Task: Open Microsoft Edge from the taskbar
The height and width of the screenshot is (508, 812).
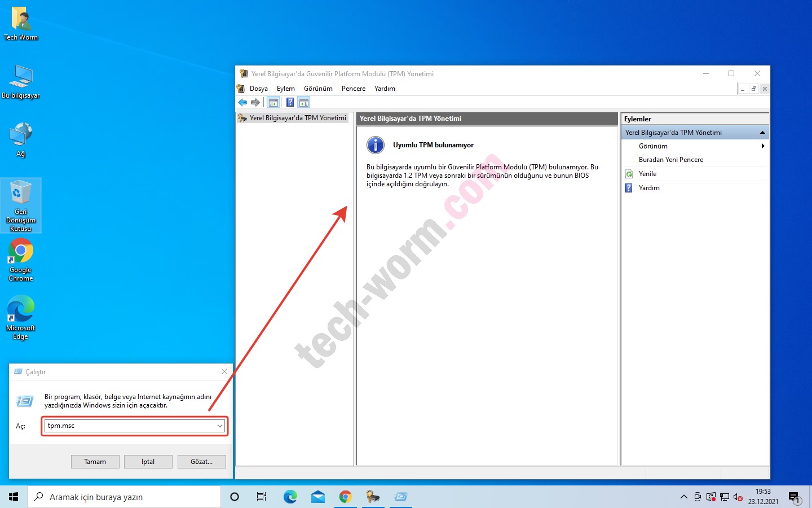Action: (290, 497)
